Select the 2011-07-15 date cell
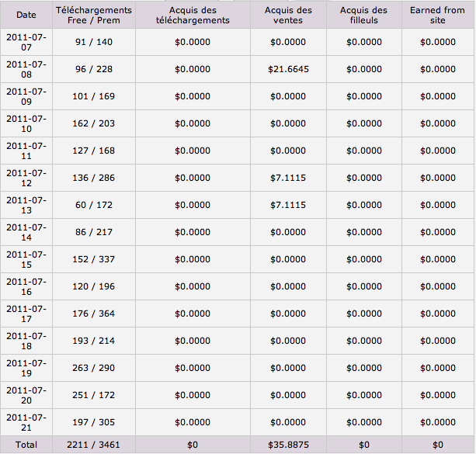The width and height of the screenshot is (476, 454). [26, 259]
